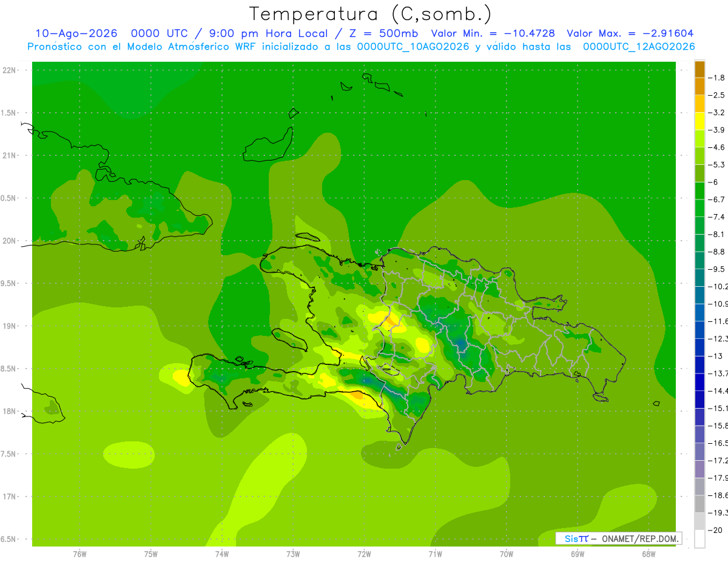
Task: Click the '-3.9' colorbar label
Action: pyautogui.click(x=716, y=130)
